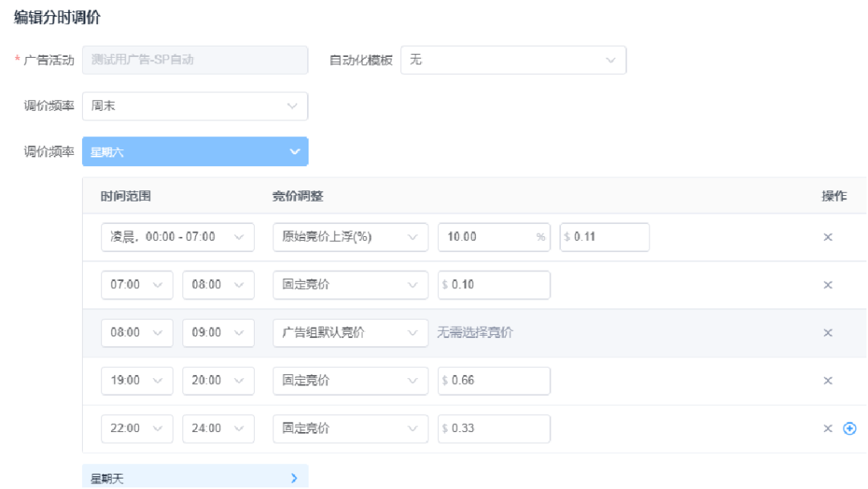Edit the $ 0.33 fixed bid field
This screenshot has height=489, width=868.
coord(493,429)
